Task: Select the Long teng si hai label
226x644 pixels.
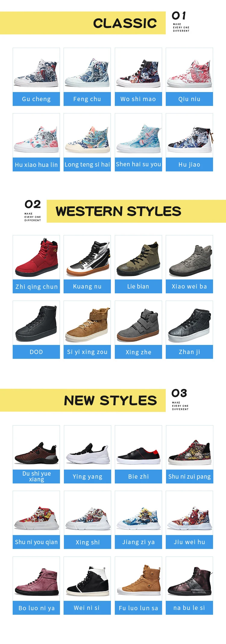Action: pyautogui.click(x=87, y=164)
